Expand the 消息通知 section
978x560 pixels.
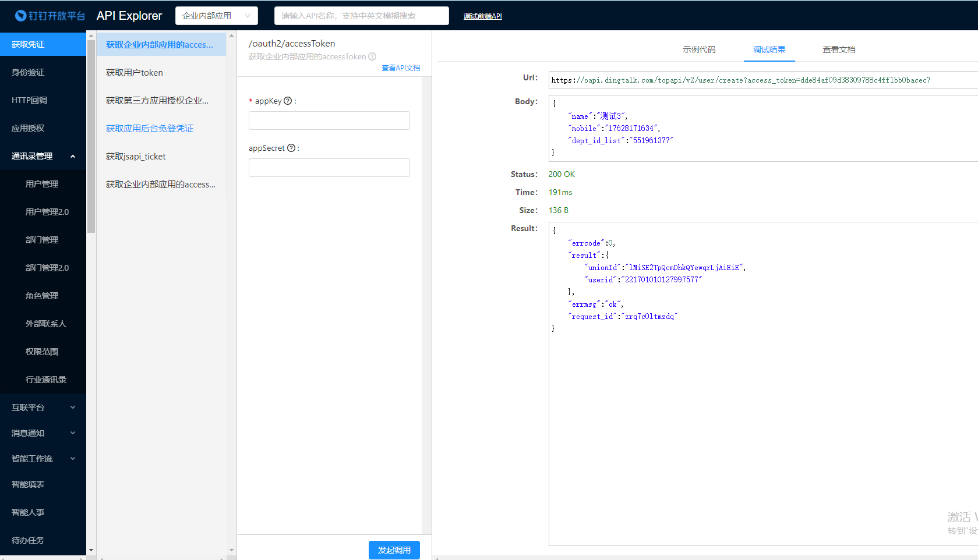point(43,433)
